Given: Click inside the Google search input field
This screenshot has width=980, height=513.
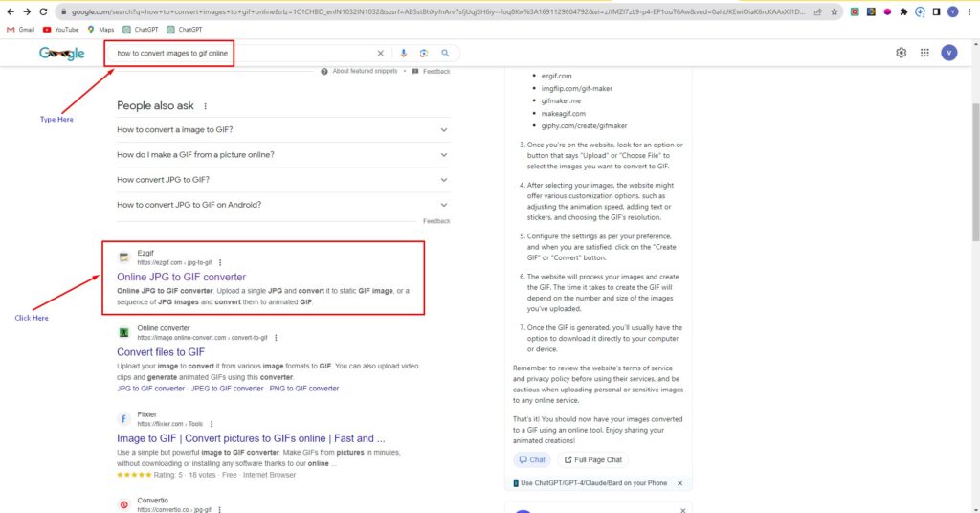Looking at the screenshot, I should 239,54.
